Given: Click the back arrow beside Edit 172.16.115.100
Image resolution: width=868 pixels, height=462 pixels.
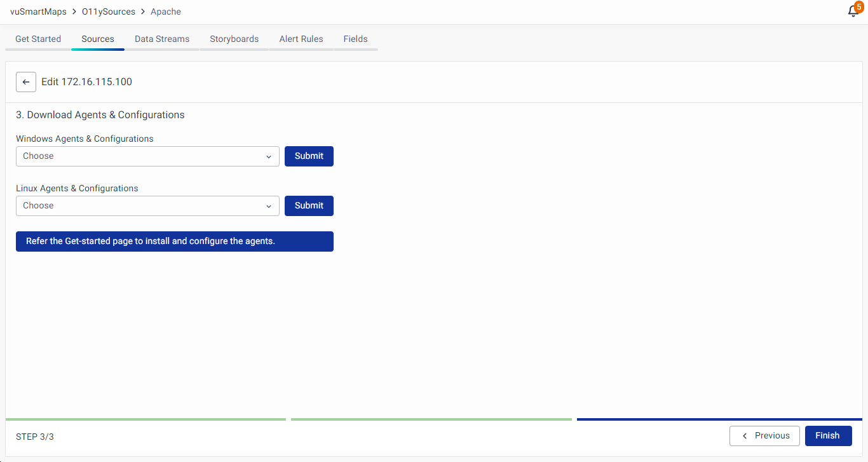Looking at the screenshot, I should [x=26, y=82].
